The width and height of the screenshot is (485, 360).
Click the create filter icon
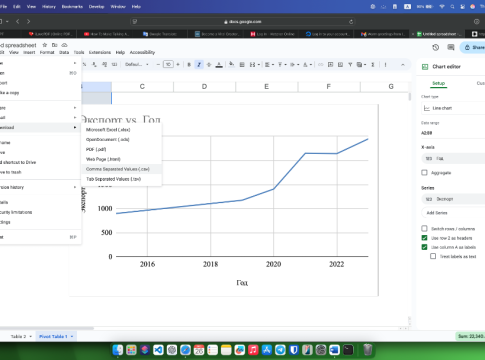click(350, 65)
